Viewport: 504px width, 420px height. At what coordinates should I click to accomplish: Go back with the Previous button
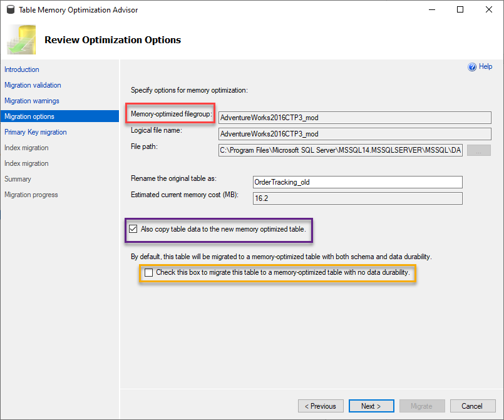pos(321,406)
